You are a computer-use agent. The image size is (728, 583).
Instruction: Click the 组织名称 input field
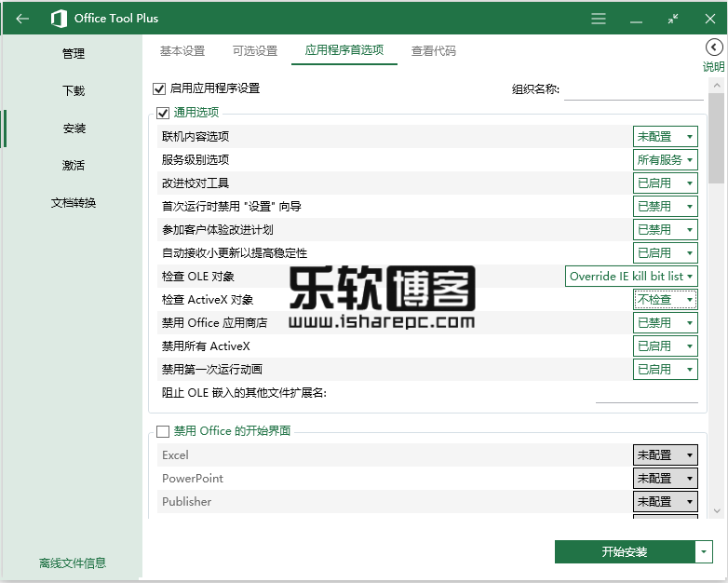click(x=634, y=90)
